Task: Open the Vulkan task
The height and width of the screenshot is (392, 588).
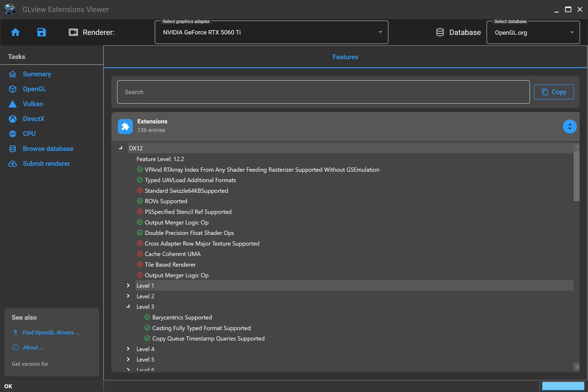Action: (x=33, y=104)
